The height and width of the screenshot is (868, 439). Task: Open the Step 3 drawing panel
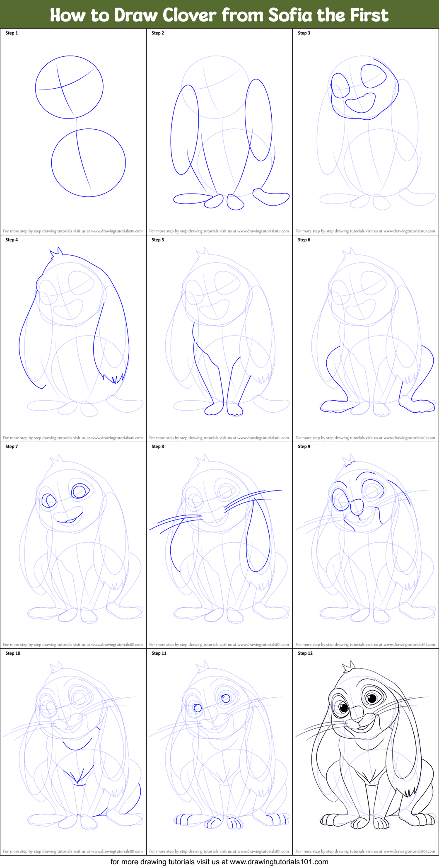coord(366,132)
